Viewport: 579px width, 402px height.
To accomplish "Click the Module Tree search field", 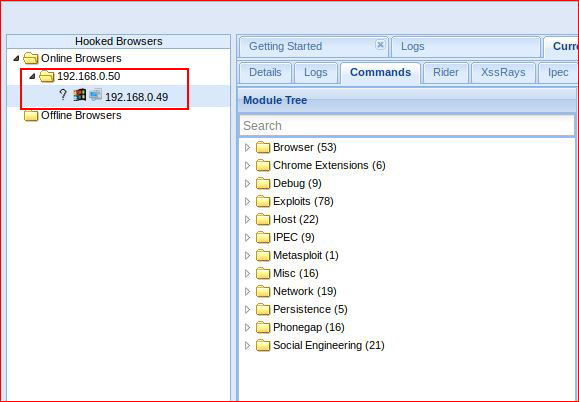I will click(x=407, y=126).
